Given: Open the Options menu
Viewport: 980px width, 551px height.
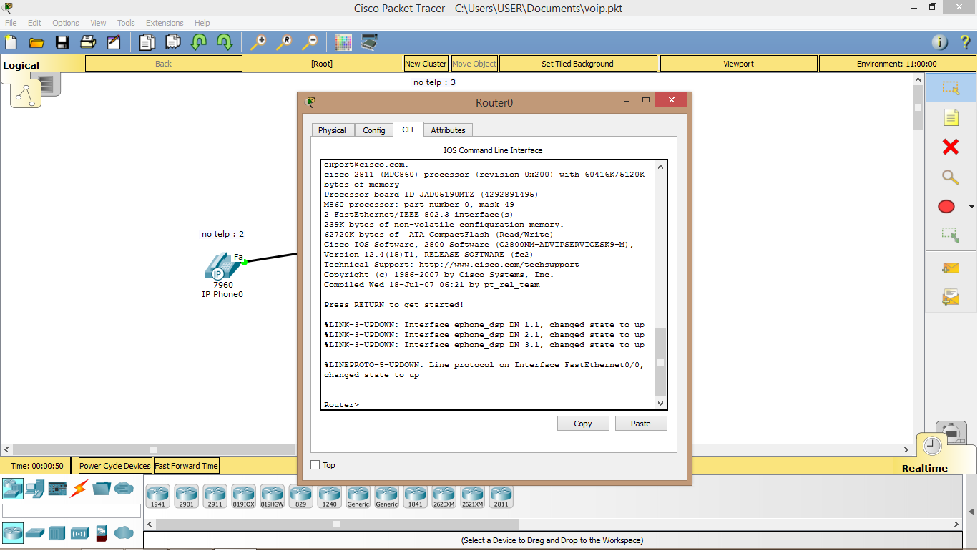Looking at the screenshot, I should 66,23.
